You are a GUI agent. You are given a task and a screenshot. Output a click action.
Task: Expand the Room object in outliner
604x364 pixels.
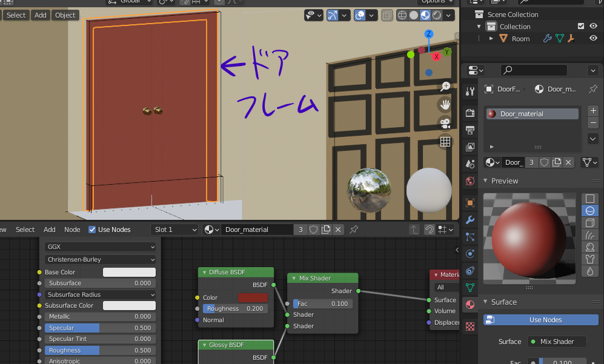pos(491,39)
